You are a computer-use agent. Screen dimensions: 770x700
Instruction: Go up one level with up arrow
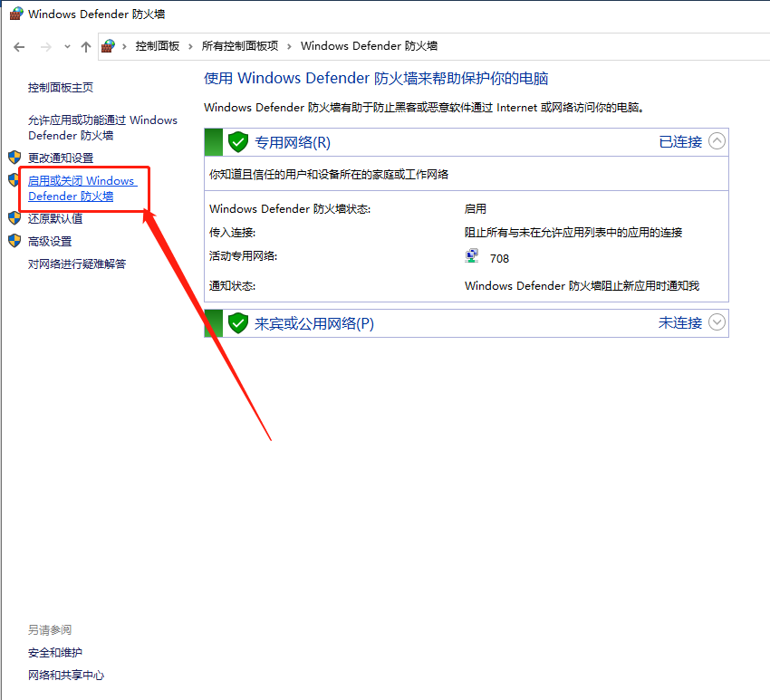86,47
